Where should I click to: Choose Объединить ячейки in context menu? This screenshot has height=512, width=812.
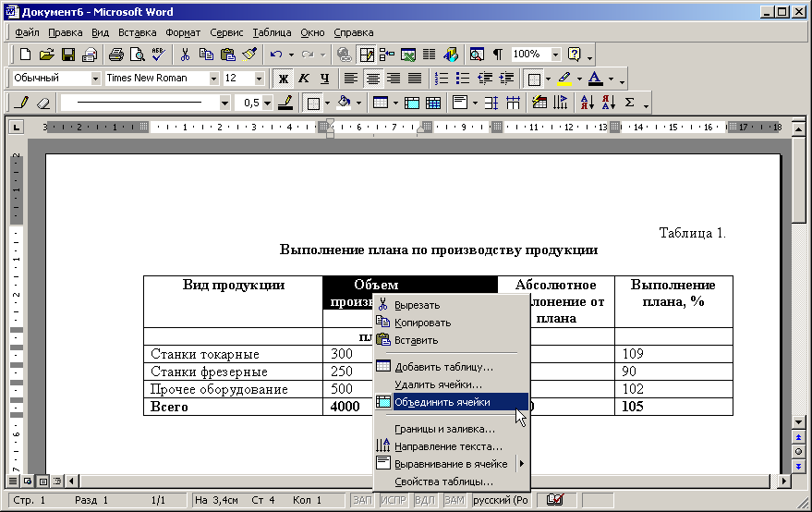tap(452, 402)
